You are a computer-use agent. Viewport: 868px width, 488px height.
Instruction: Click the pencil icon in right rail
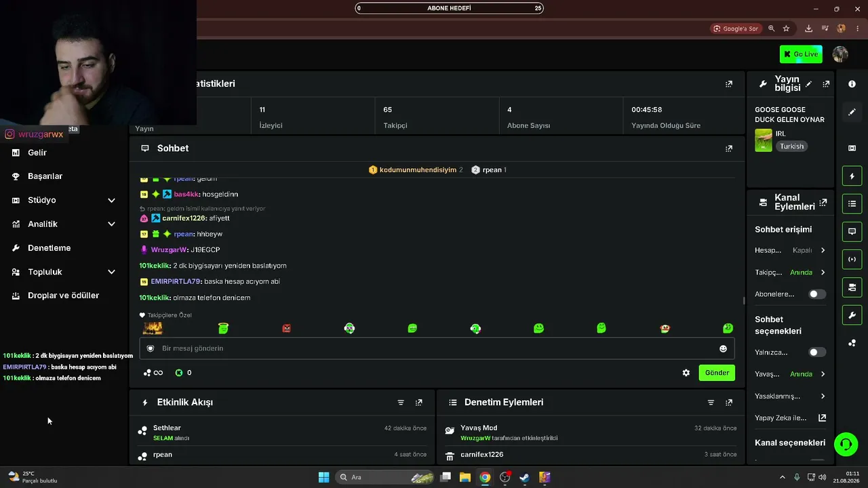852,113
